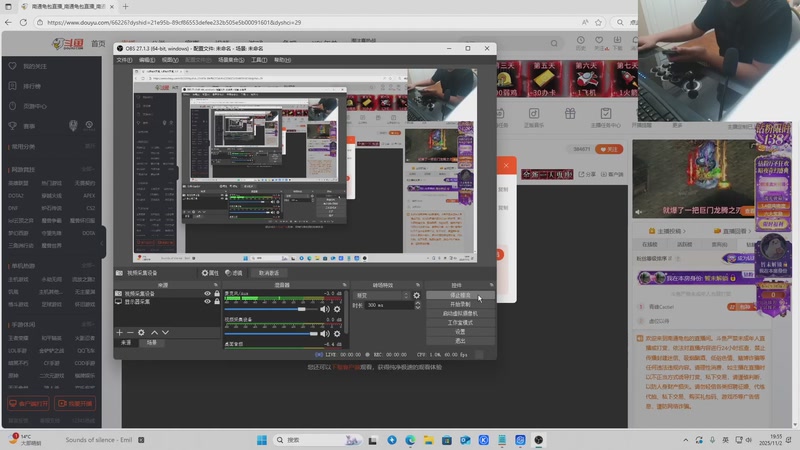Click the 退出 button in OBS controls
The image size is (800, 450).
[460, 341]
